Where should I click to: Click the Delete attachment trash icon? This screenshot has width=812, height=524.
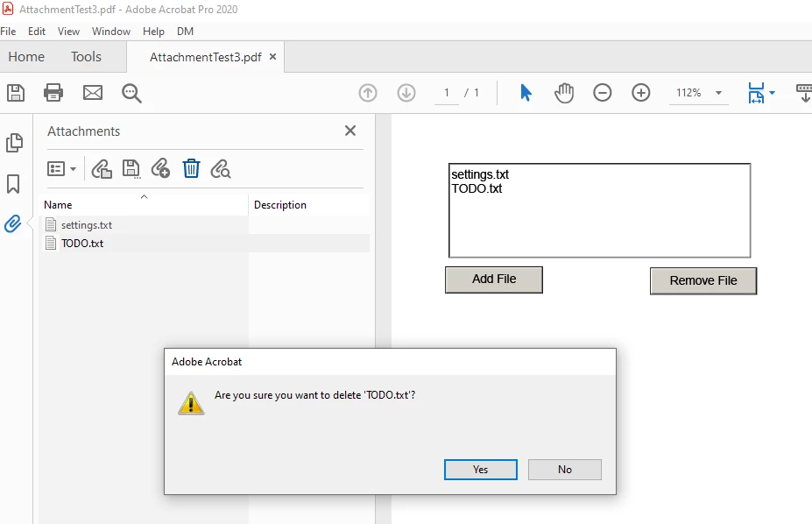(191, 169)
